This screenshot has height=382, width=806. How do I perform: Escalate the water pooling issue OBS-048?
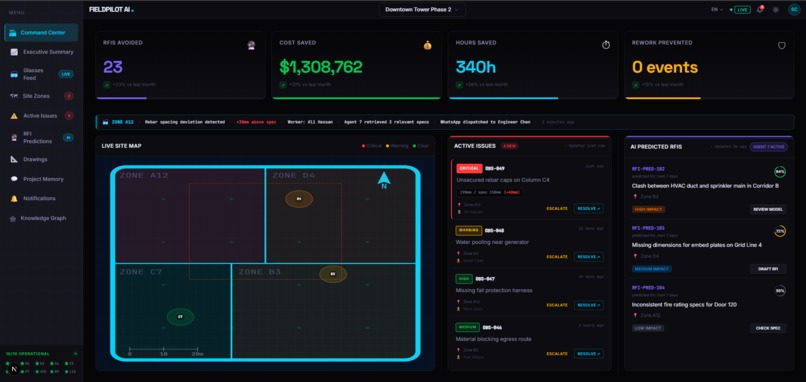pos(557,257)
